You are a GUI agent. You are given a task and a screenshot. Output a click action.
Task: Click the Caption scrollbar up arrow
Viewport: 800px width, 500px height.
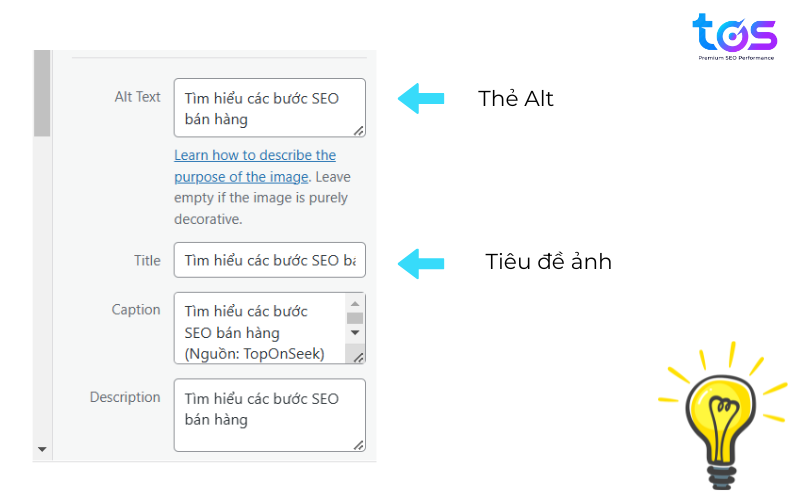[x=355, y=302]
